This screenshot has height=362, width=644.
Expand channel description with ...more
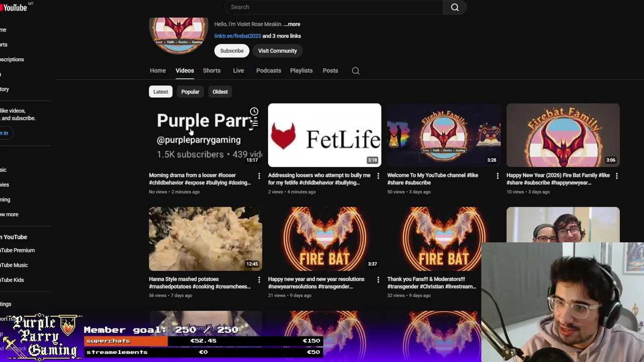pos(292,24)
